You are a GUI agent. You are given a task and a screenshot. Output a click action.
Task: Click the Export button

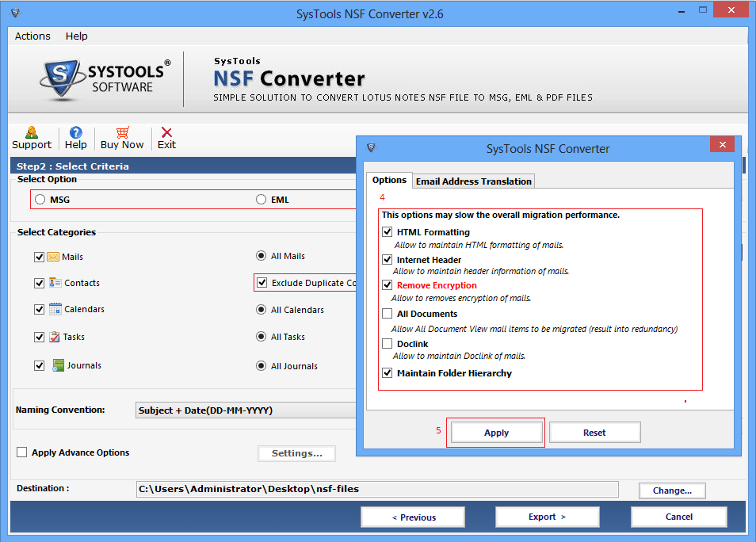point(548,517)
